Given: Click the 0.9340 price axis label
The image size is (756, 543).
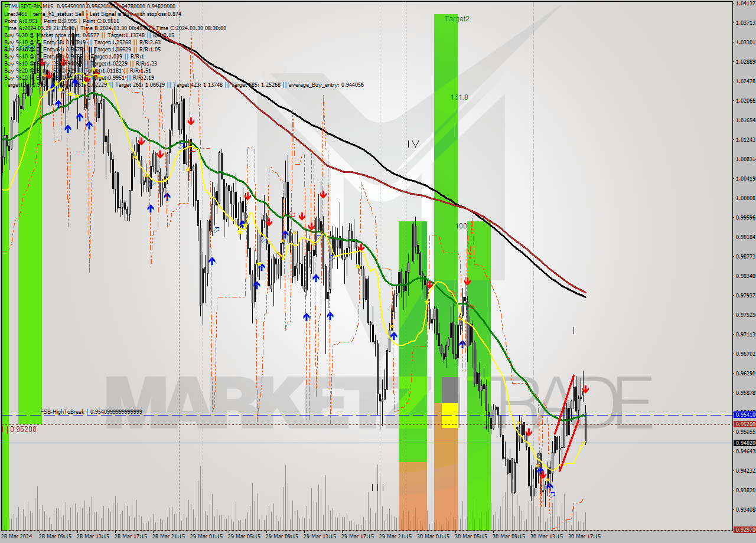Looking at the screenshot, I should [745, 509].
